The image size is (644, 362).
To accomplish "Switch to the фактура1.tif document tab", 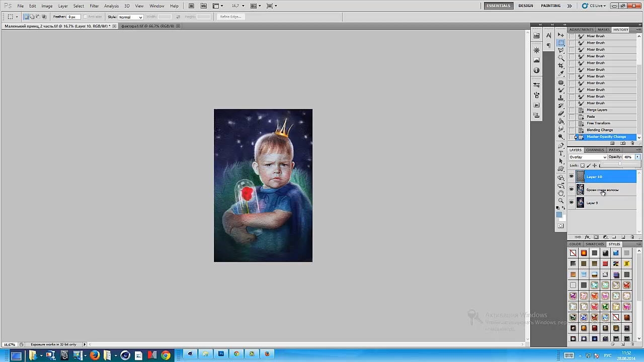I will (147, 26).
